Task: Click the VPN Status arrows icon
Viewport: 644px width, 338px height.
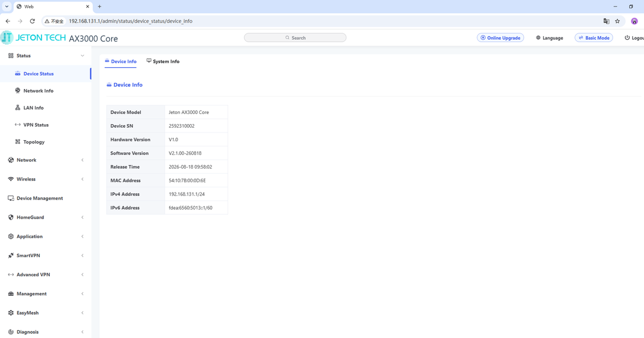Action: (18, 124)
